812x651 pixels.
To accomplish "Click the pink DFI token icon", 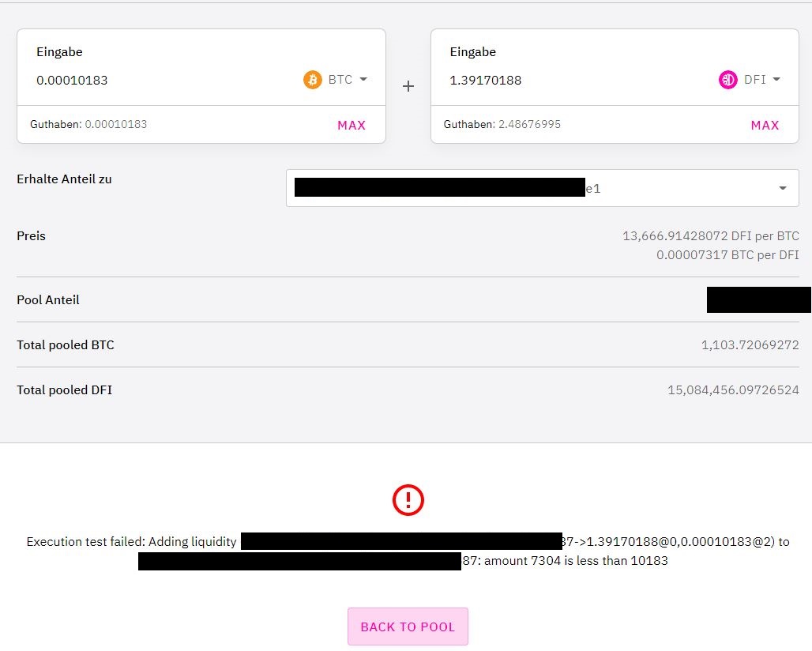I will coord(727,80).
